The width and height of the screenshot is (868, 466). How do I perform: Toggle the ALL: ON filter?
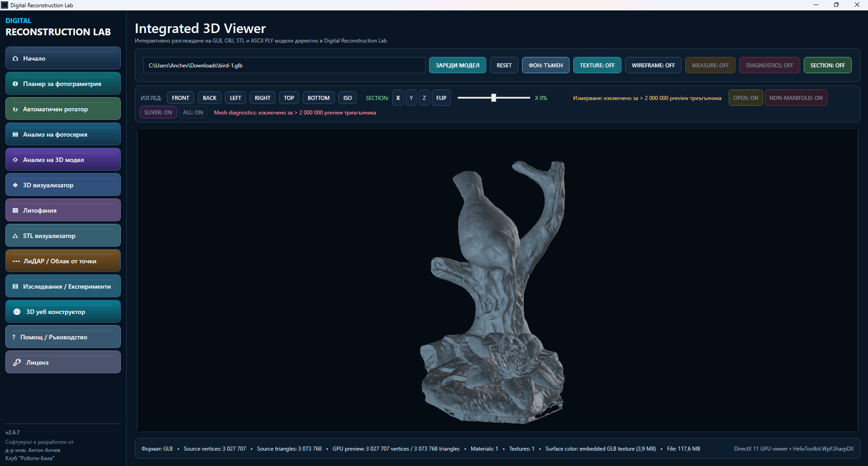193,112
